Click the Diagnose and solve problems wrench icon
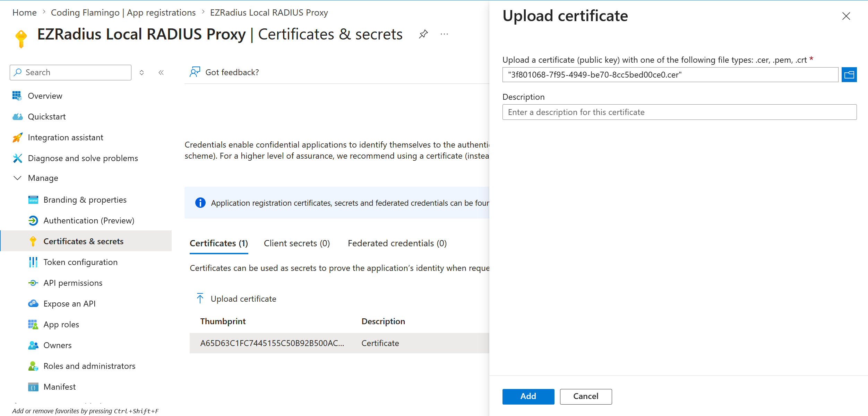Viewport: 868px width, 416px height. [x=17, y=158]
